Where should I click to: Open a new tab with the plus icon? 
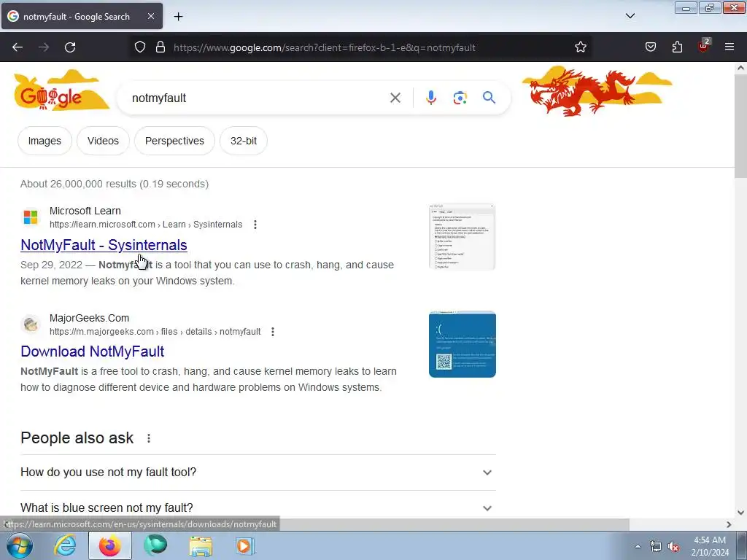point(178,17)
